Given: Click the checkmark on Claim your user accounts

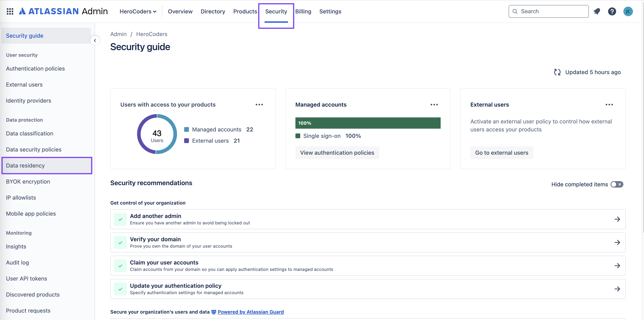Looking at the screenshot, I should tap(120, 266).
